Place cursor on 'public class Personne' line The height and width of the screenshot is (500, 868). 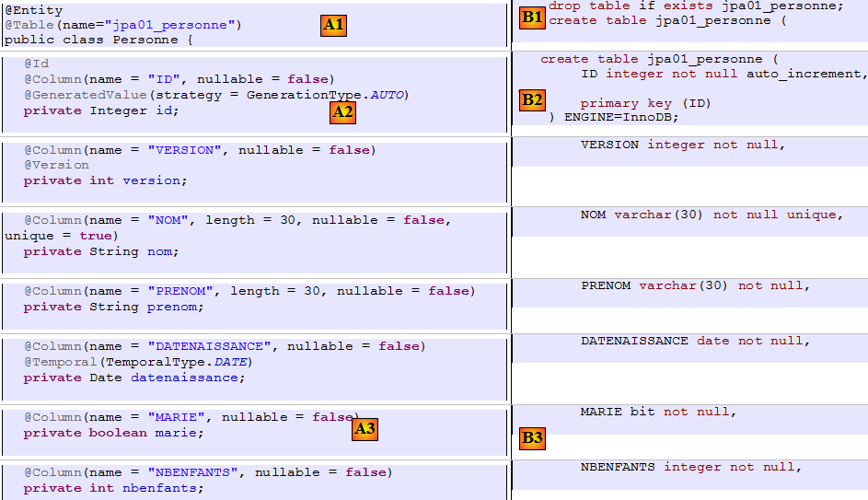point(98,41)
